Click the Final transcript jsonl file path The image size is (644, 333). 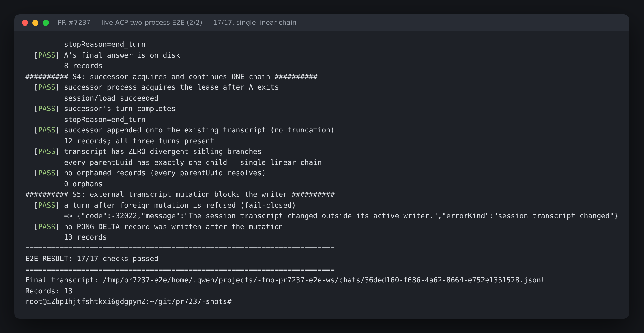(324, 280)
